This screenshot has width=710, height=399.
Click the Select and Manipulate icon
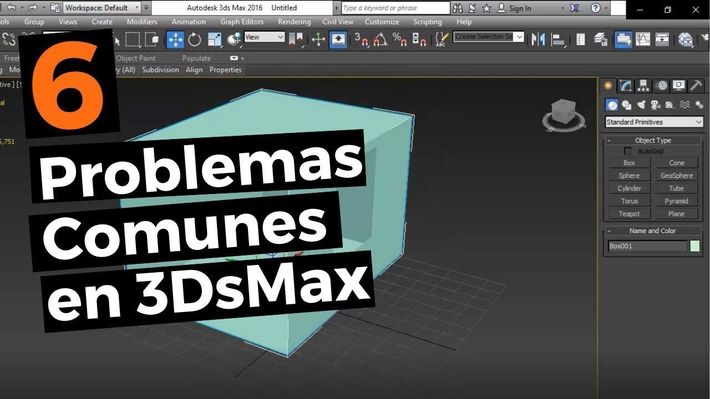point(318,40)
